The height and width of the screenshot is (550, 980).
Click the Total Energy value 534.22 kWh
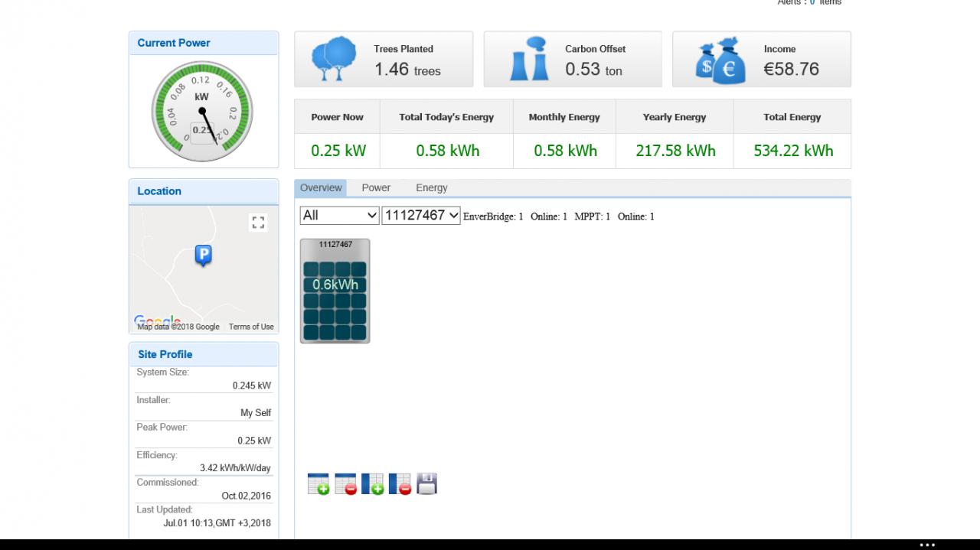coord(793,151)
